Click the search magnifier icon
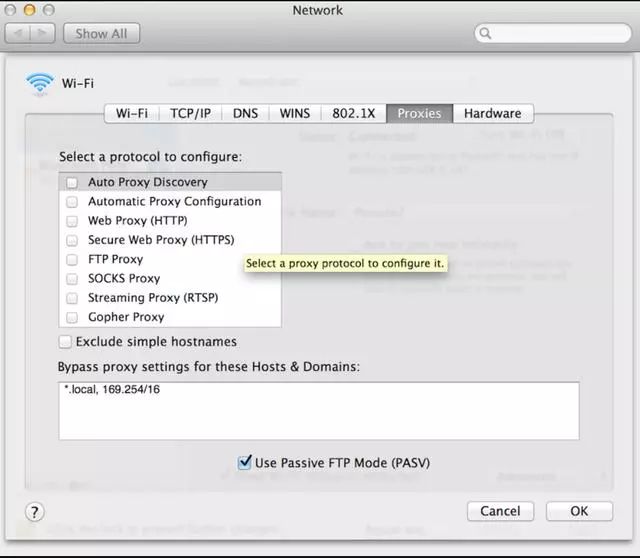Viewport: 640px width, 558px height. [x=485, y=33]
